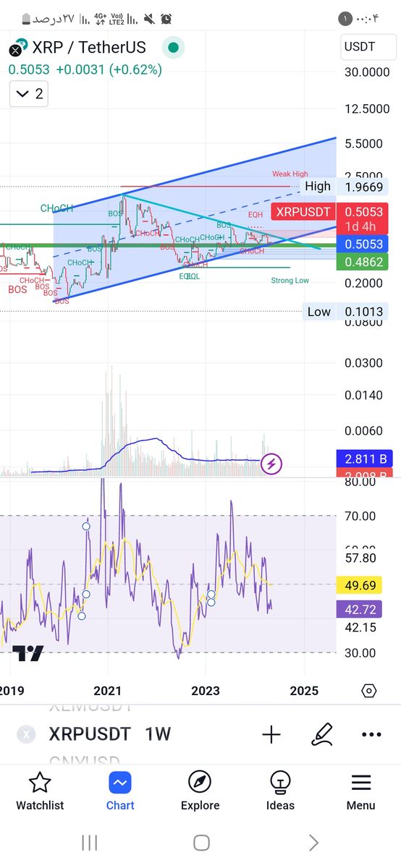
Task: Go to the Ideas tab
Action: point(280,791)
